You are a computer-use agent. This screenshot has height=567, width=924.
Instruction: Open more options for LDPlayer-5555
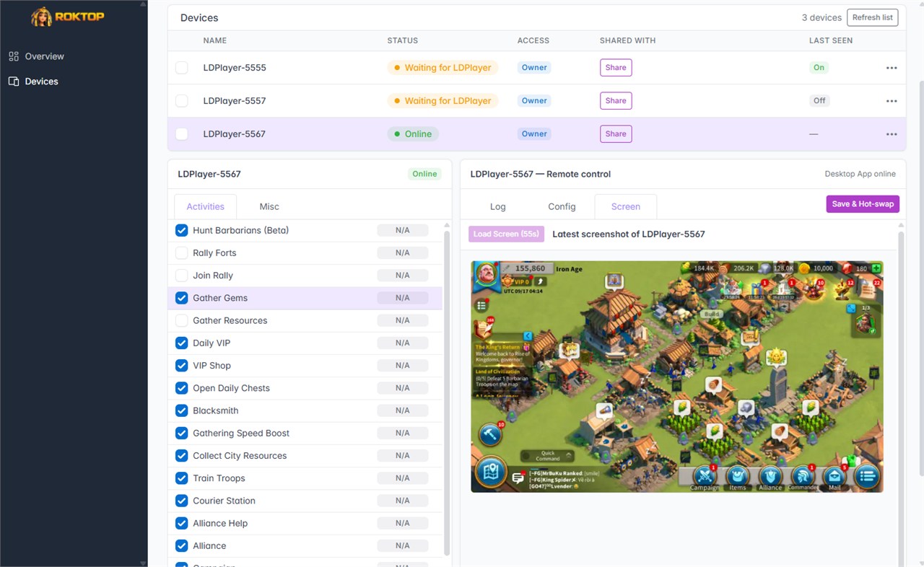coord(892,68)
